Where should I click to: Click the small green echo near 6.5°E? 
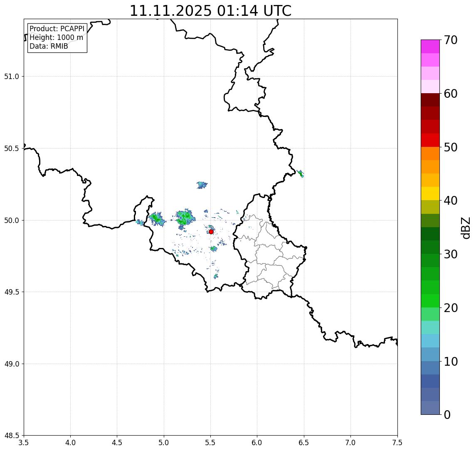pyautogui.click(x=301, y=174)
